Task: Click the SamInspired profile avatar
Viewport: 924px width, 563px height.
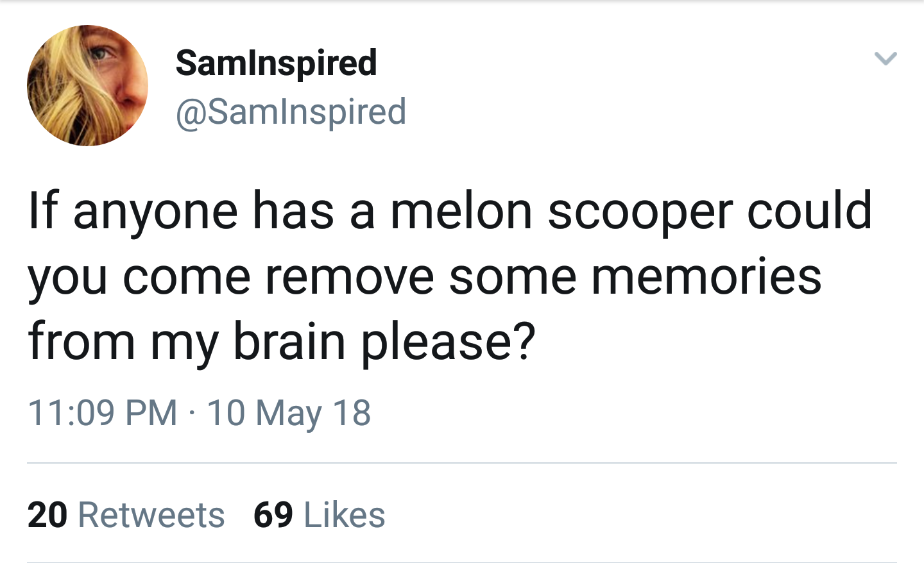Action: click(x=87, y=85)
